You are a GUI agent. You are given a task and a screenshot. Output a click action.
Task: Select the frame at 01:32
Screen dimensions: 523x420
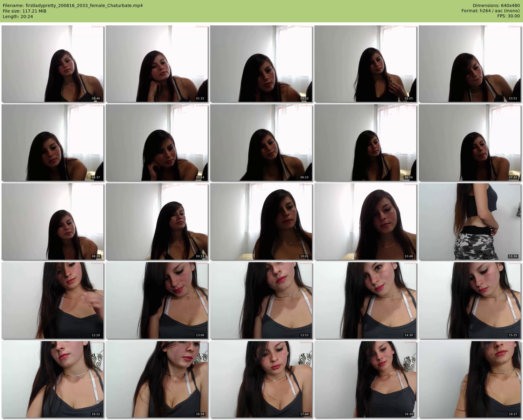[x=157, y=64]
